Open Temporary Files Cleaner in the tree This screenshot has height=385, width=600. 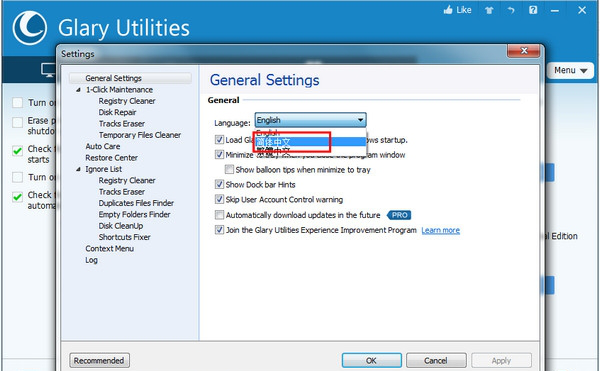(x=140, y=135)
